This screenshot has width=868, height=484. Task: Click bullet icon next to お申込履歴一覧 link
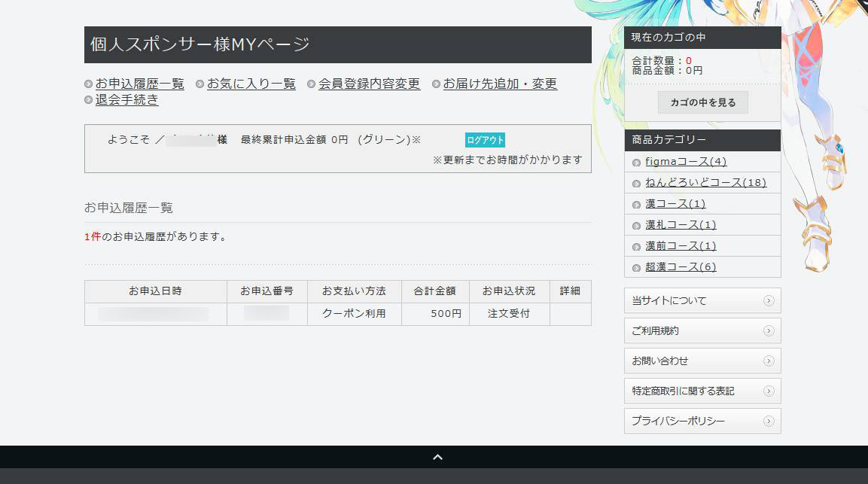click(x=89, y=84)
